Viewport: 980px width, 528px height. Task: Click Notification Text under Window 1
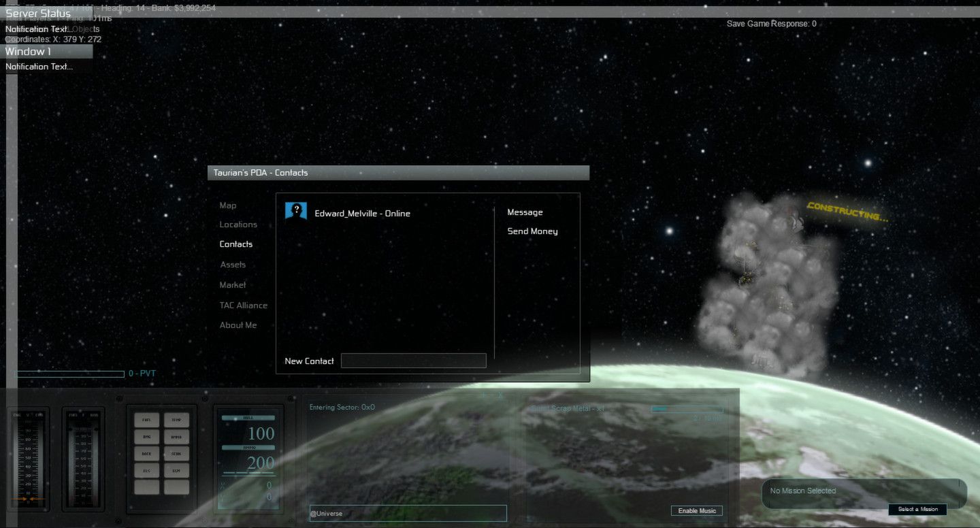click(x=39, y=67)
